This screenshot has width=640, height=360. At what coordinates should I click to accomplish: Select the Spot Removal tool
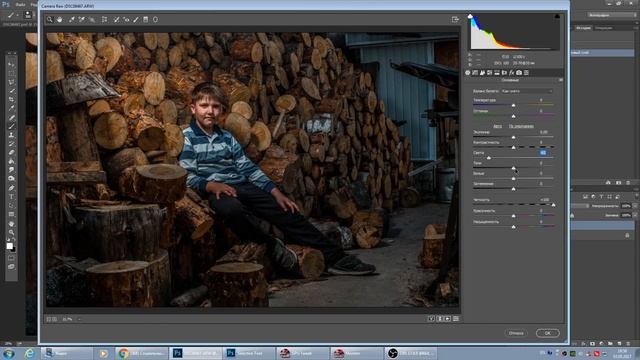(x=116, y=19)
